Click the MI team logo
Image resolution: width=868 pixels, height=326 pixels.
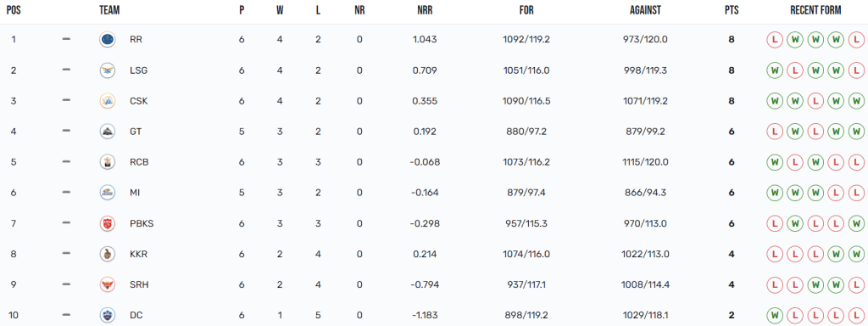[107, 193]
